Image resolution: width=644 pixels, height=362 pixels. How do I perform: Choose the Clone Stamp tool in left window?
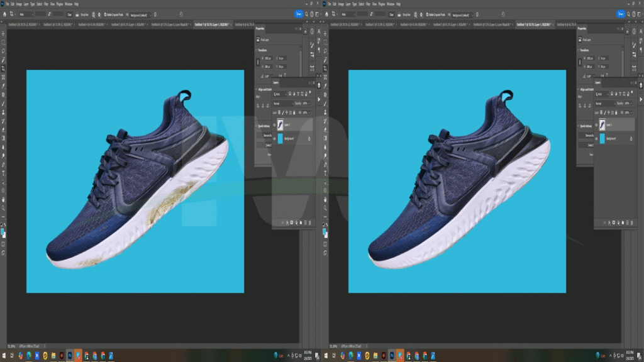[4, 112]
